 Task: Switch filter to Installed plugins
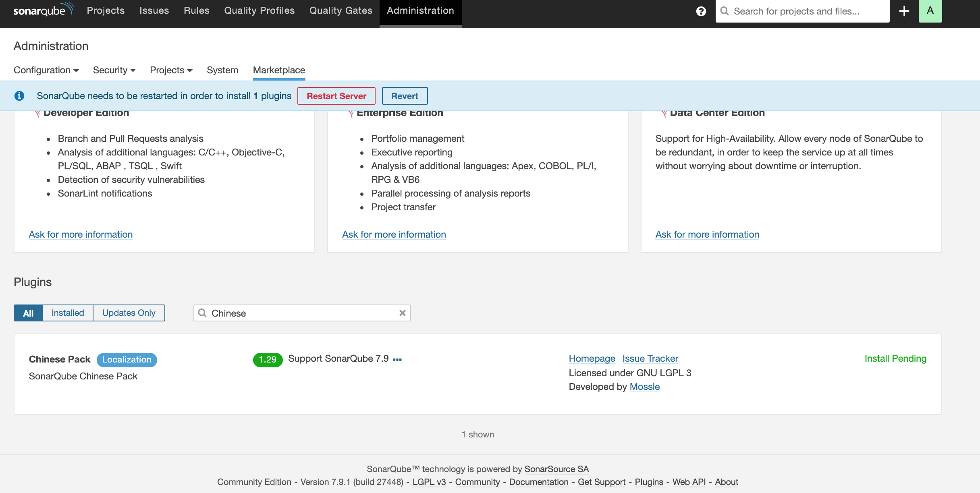coord(68,313)
